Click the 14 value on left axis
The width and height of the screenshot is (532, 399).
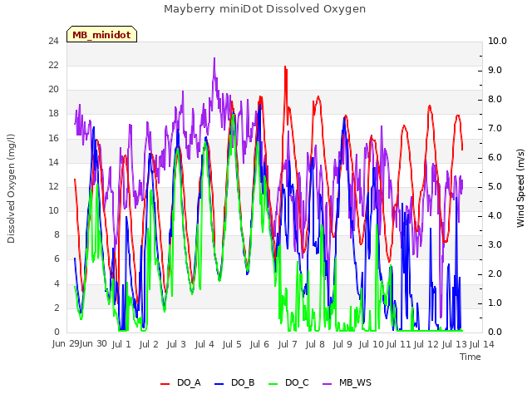click(53, 163)
